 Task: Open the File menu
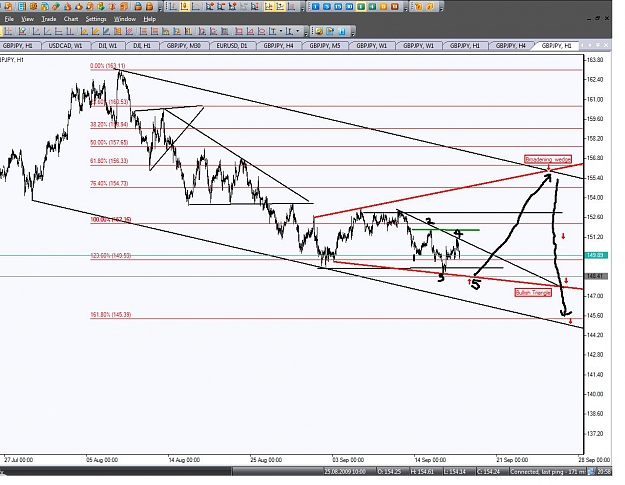pyautogui.click(x=9, y=19)
